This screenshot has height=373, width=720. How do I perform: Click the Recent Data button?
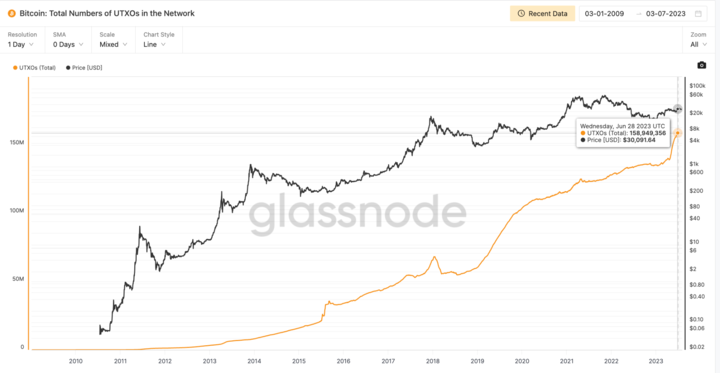pyautogui.click(x=542, y=14)
